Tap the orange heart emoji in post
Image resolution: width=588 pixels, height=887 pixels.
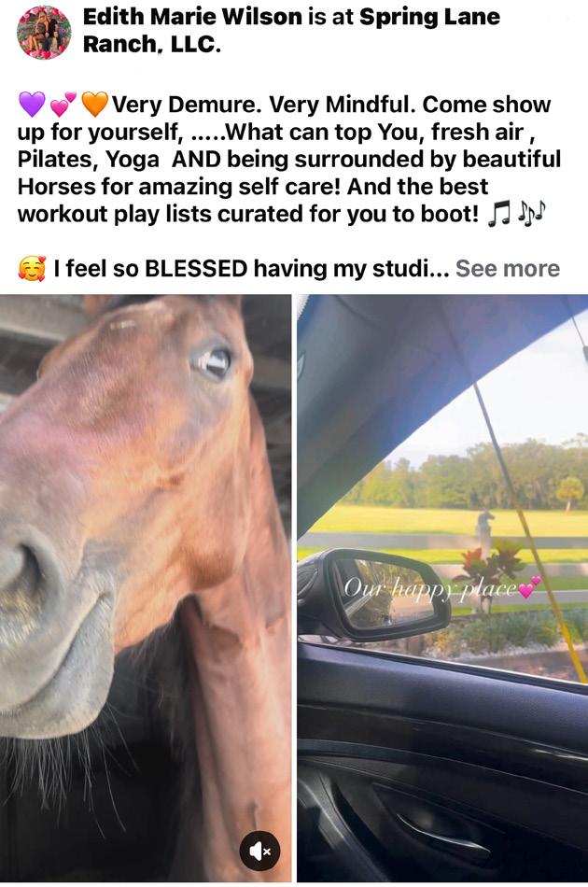point(94,104)
